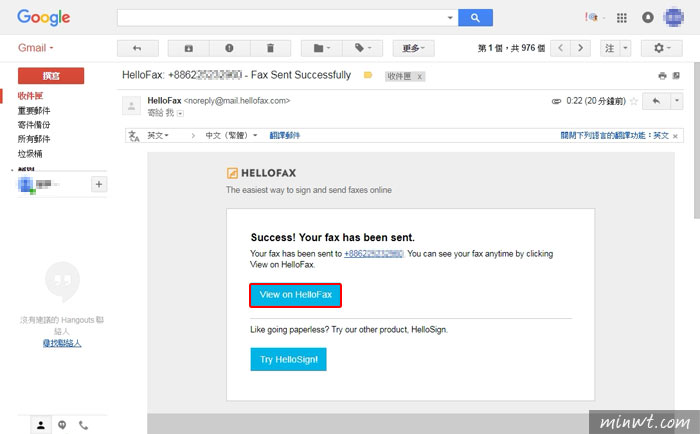Print the email with printer icon
Screen dimensions: 700x434
point(662,76)
